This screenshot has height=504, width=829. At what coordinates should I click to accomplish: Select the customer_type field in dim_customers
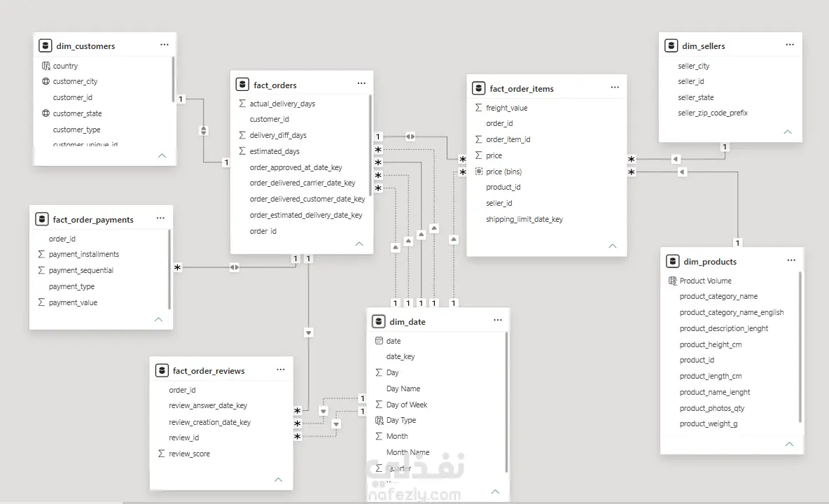pyautogui.click(x=76, y=129)
